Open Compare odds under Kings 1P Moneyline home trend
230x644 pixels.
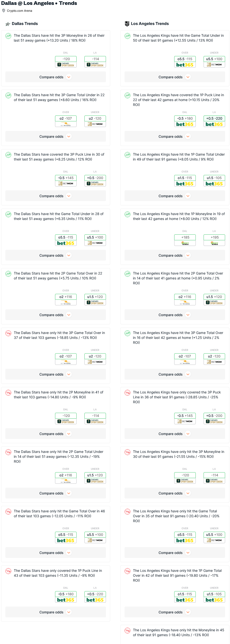pos(174,255)
